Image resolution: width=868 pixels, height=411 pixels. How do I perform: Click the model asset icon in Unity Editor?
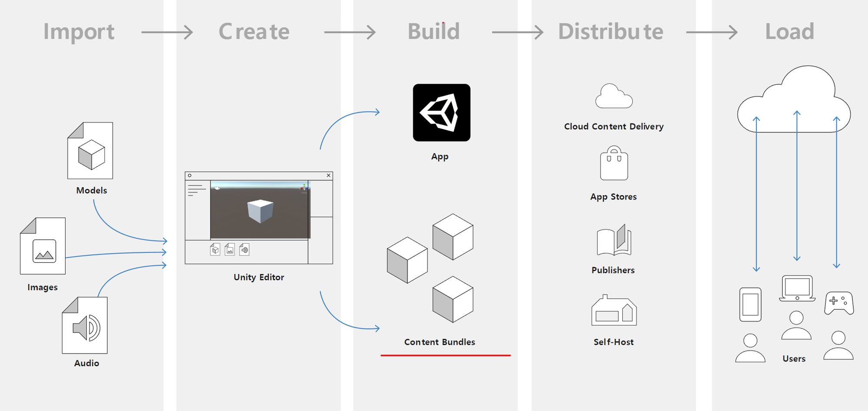click(x=215, y=249)
